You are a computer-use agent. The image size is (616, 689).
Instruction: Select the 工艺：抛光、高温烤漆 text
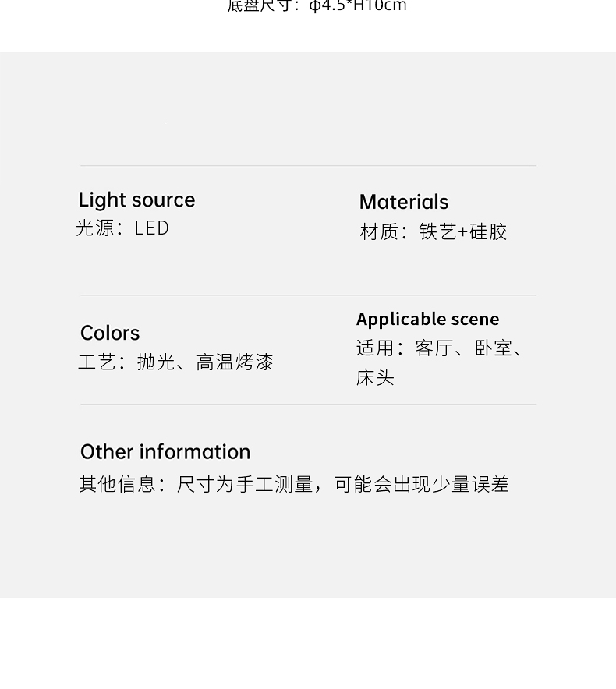[x=175, y=362]
